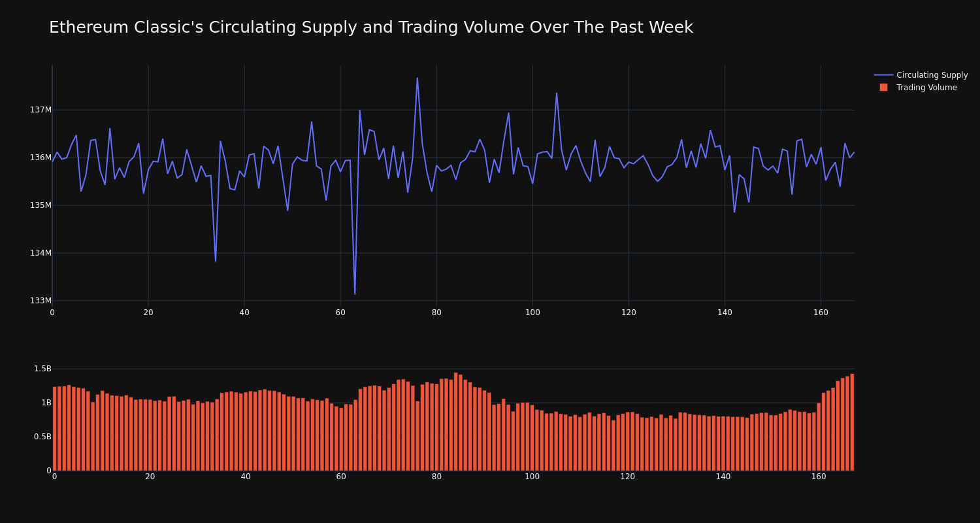Click the 80 tick on supply chart x-axis
This screenshot has height=523, width=980.
coord(436,312)
